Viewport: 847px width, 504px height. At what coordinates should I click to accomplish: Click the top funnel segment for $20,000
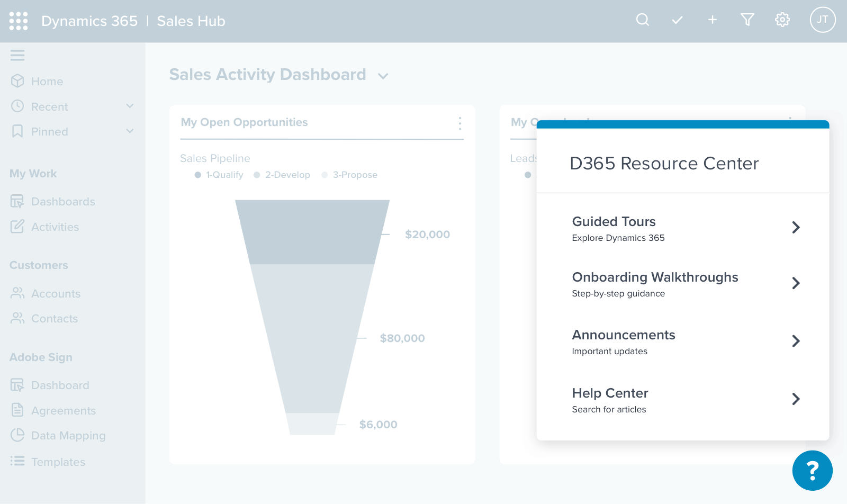312,232
